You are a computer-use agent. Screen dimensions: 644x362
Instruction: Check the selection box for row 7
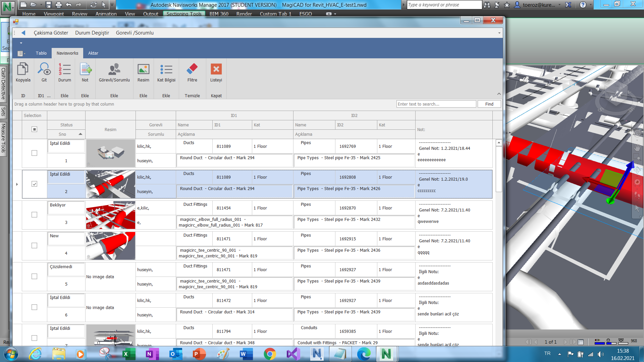pos(34,338)
